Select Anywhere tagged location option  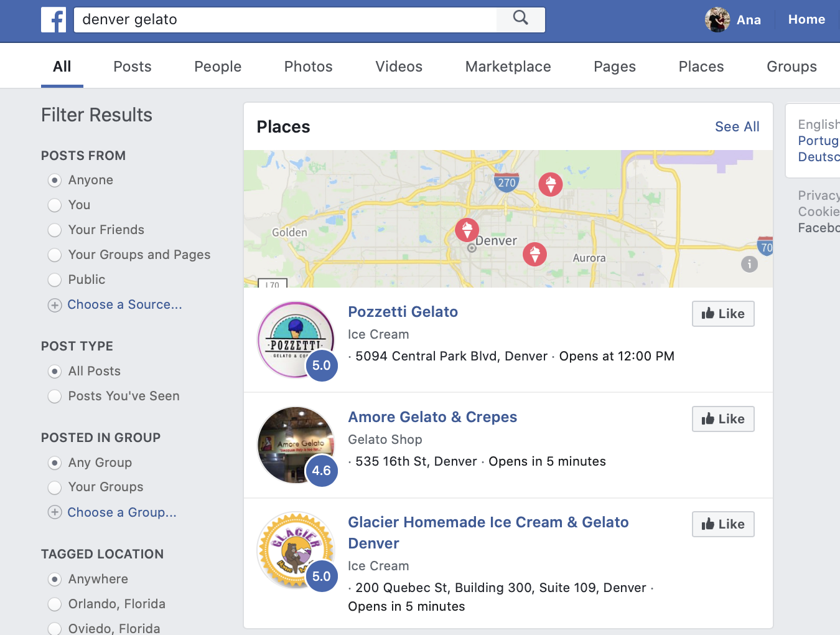click(55, 580)
